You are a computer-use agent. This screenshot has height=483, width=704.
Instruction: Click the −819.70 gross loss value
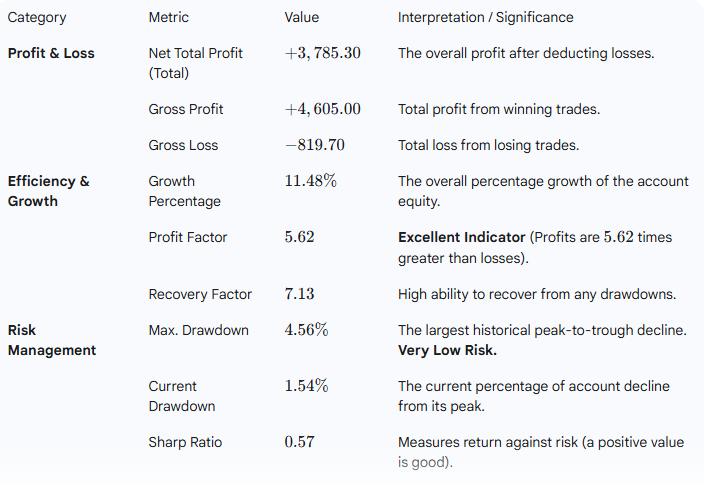pos(314,145)
